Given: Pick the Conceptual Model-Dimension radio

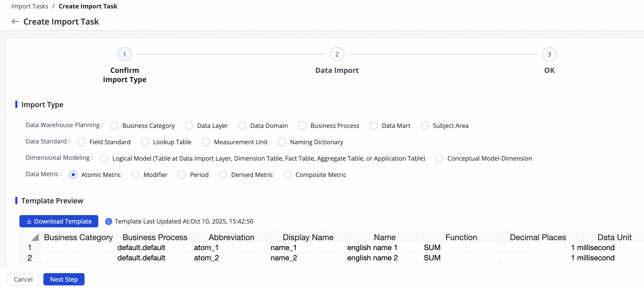Looking at the screenshot, I should point(439,159).
